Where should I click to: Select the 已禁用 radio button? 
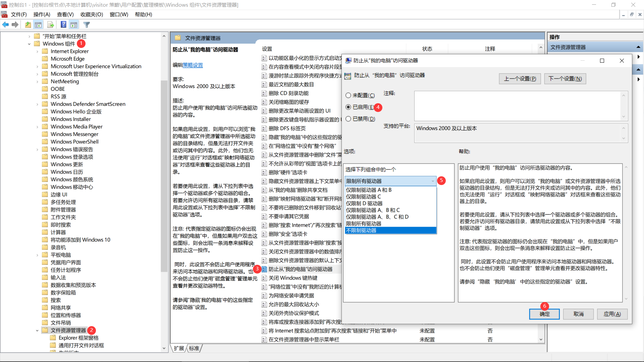(x=348, y=119)
